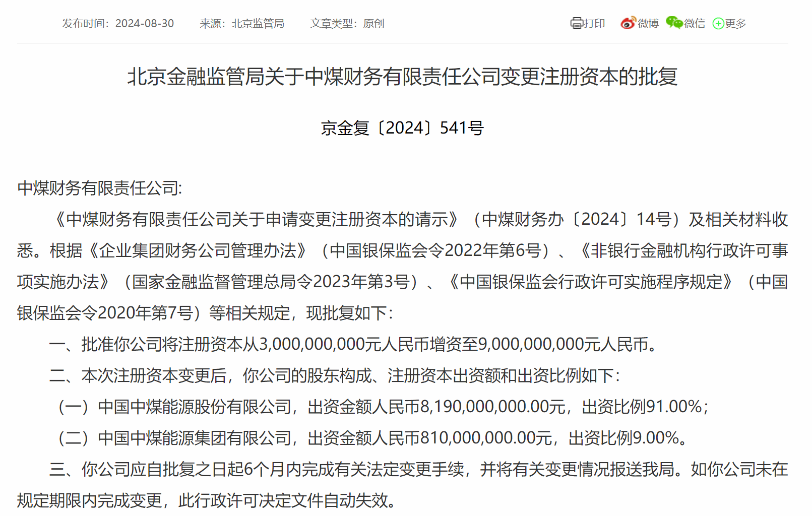Screen dimensions: 812x516
Task: Click item two line starting 二、本次注册资本变更后
Action: (335, 375)
